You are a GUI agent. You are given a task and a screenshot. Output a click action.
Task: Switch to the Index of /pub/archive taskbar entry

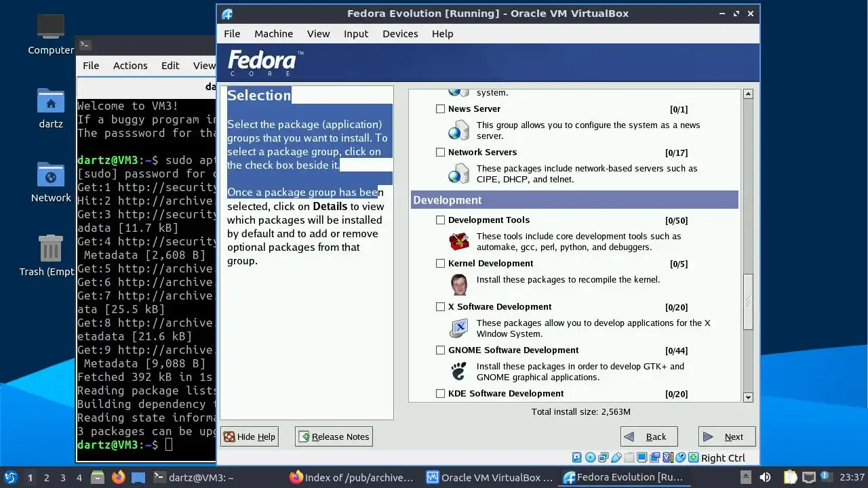point(351,477)
